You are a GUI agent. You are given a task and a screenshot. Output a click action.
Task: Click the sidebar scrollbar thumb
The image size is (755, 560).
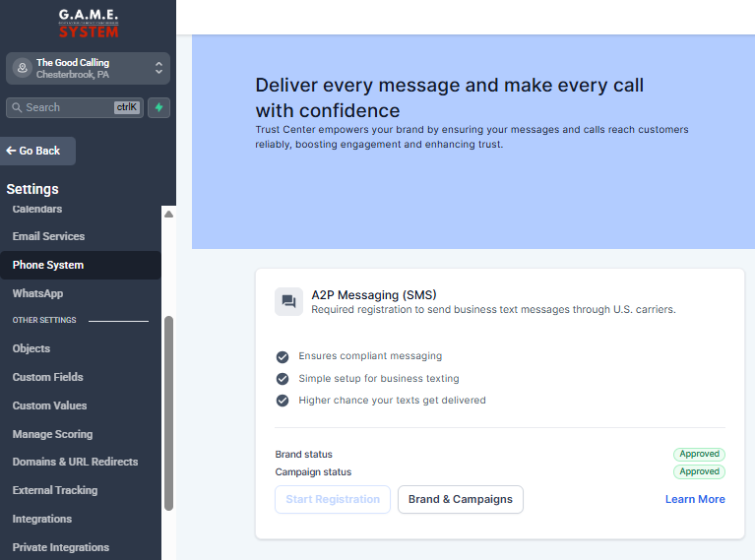[x=168, y=412]
